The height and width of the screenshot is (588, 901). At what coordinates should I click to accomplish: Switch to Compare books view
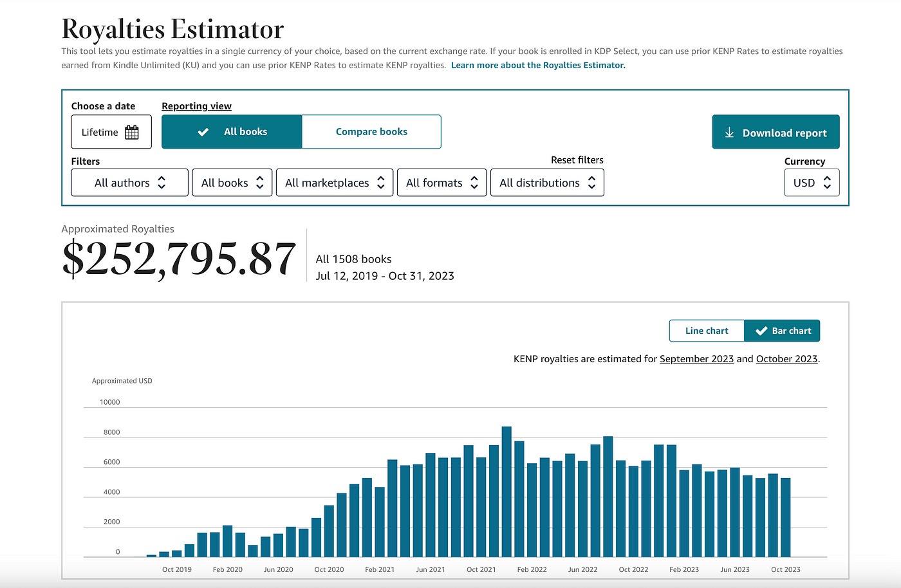tap(371, 132)
